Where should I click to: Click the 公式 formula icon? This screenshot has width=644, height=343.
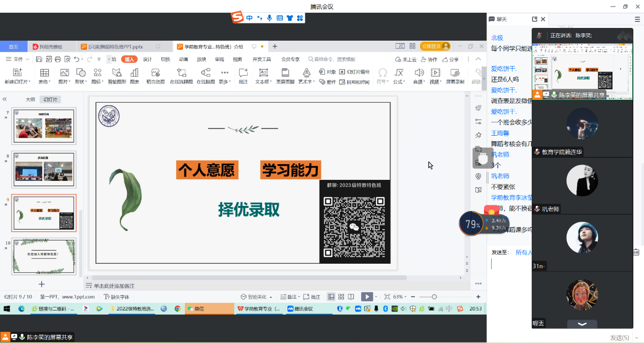pos(399,73)
